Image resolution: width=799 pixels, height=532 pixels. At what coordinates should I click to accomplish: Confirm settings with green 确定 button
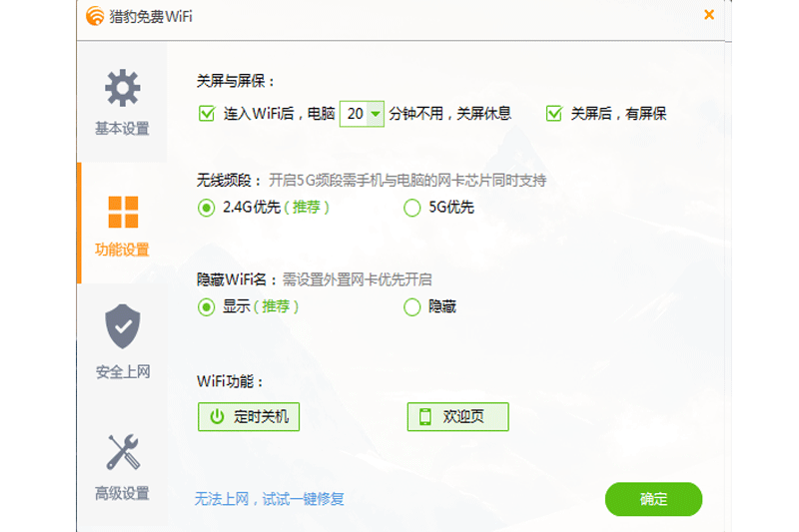tap(653, 499)
